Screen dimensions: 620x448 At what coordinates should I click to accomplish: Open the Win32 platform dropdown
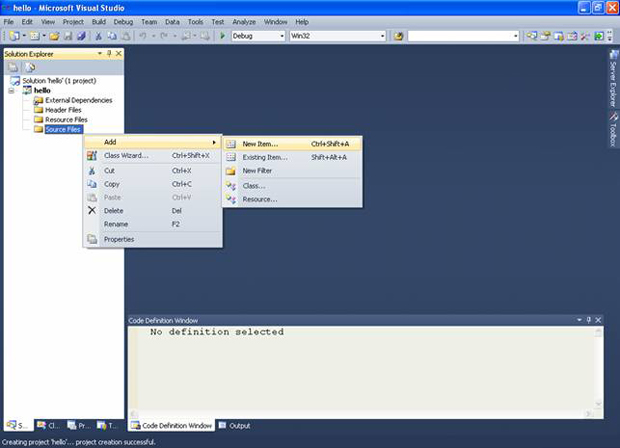point(382,36)
